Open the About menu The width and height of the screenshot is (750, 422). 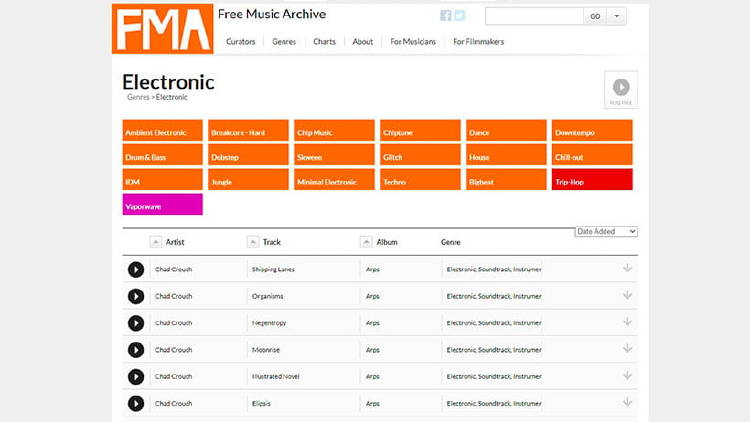363,42
